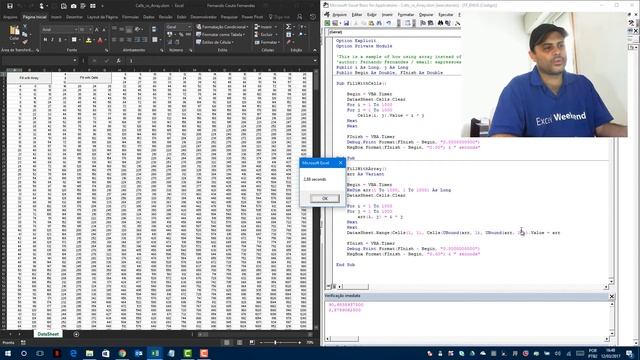Click the insert function fx icon

click(118, 60)
